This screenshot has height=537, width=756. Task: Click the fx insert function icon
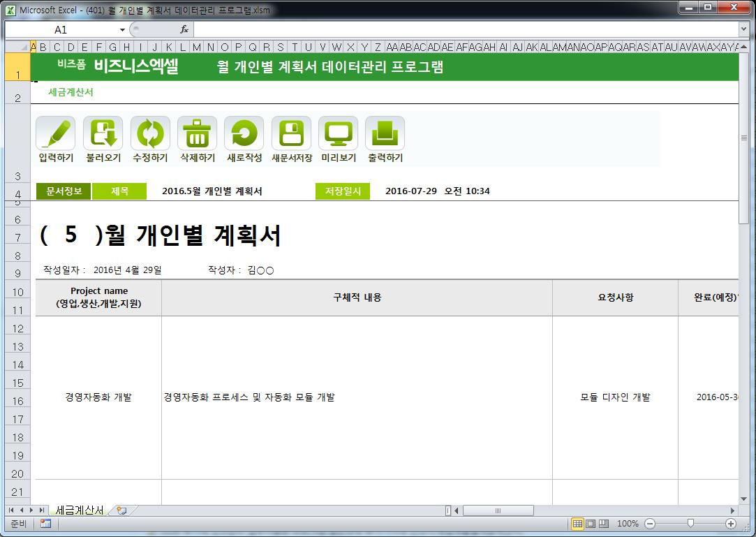point(184,29)
